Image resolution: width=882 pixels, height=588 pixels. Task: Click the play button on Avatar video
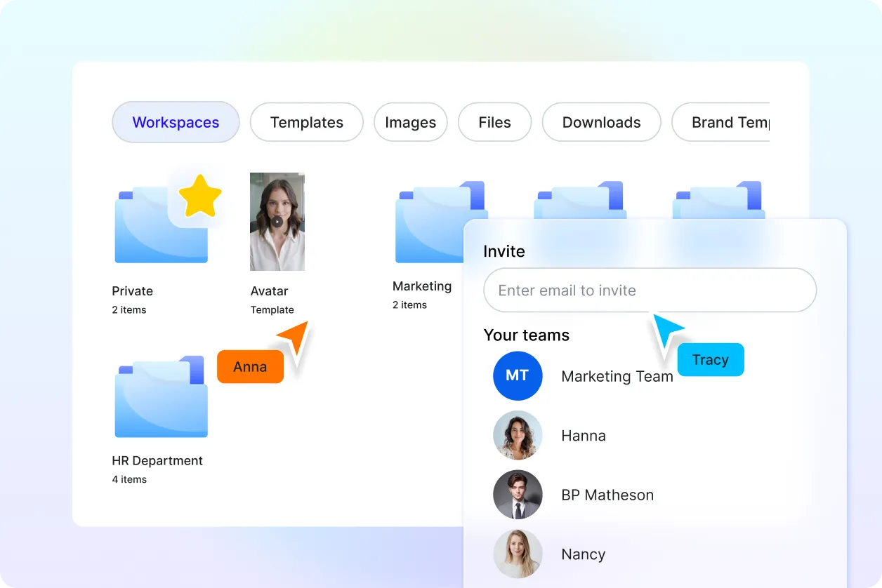point(277,222)
